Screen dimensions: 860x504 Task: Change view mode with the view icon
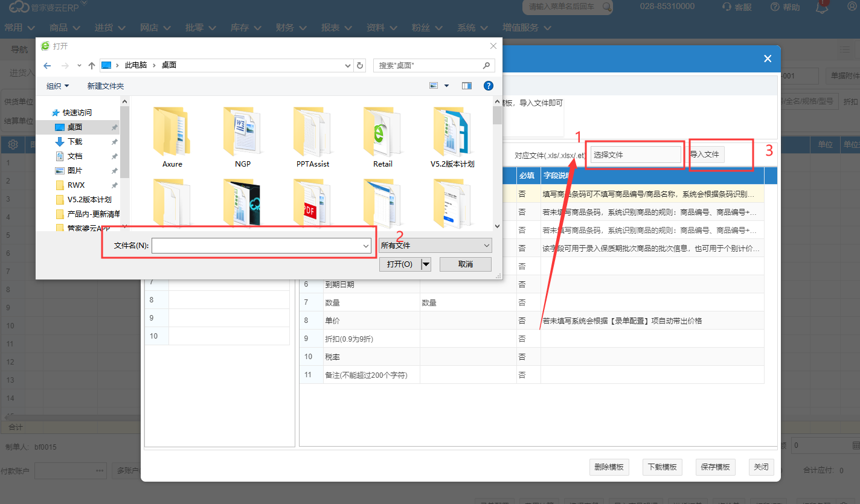pyautogui.click(x=434, y=86)
